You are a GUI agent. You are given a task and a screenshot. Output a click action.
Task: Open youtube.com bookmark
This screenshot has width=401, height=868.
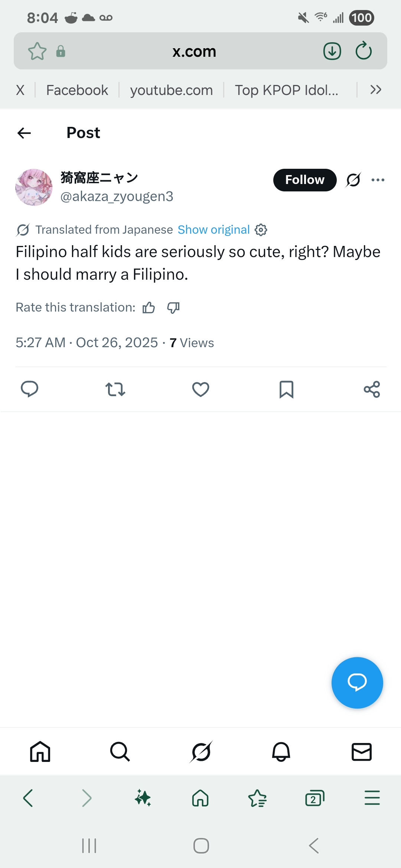point(172,90)
